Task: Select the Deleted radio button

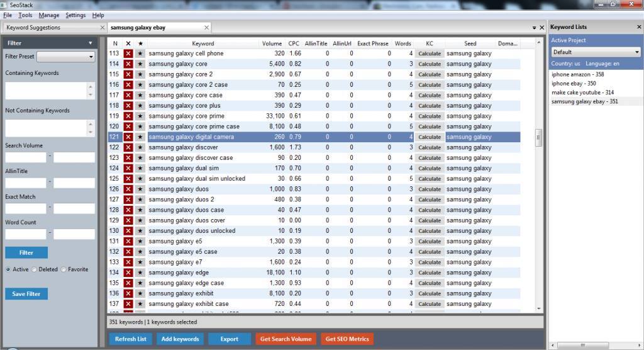Action: pyautogui.click(x=34, y=269)
